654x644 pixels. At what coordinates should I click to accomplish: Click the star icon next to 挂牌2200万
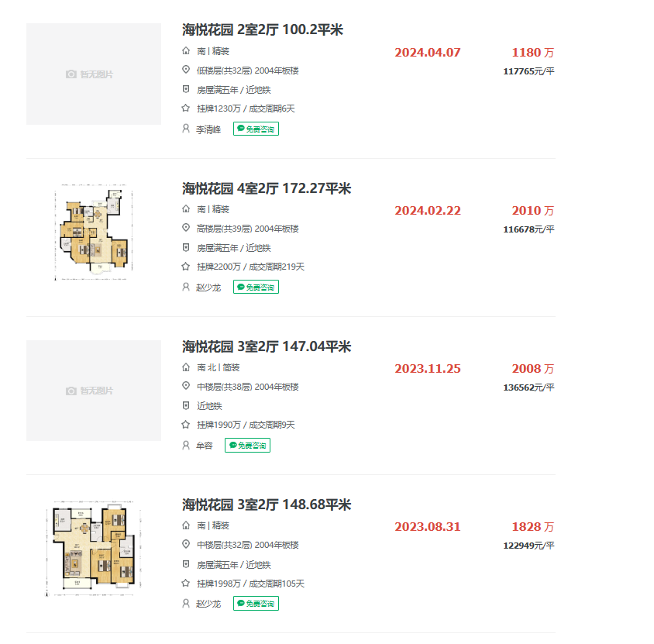[184, 267]
